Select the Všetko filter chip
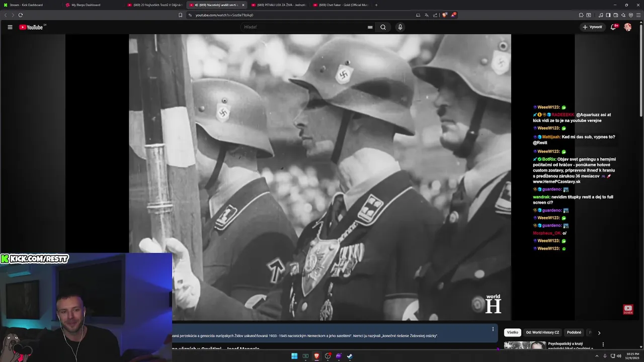 pyautogui.click(x=512, y=332)
